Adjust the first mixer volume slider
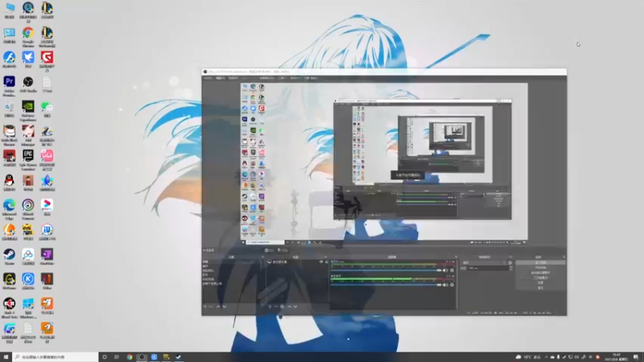The width and height of the screenshot is (644, 362). click(386, 270)
